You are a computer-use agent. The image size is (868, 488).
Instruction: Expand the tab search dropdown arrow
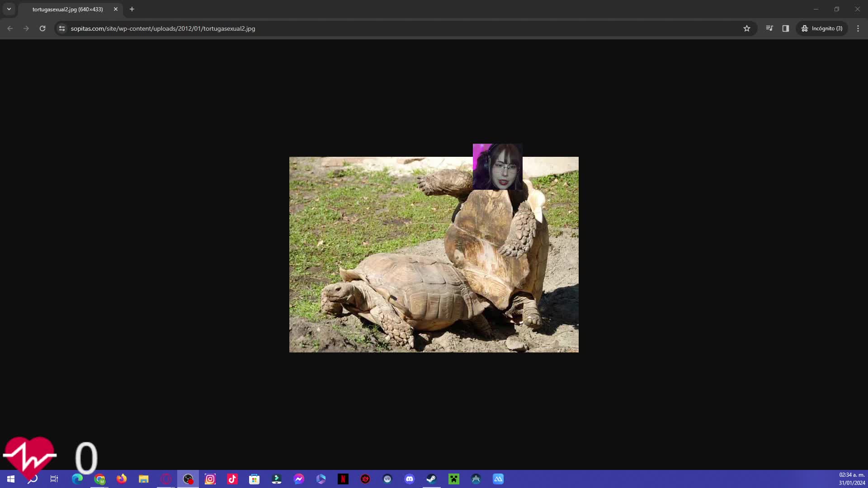click(x=9, y=9)
